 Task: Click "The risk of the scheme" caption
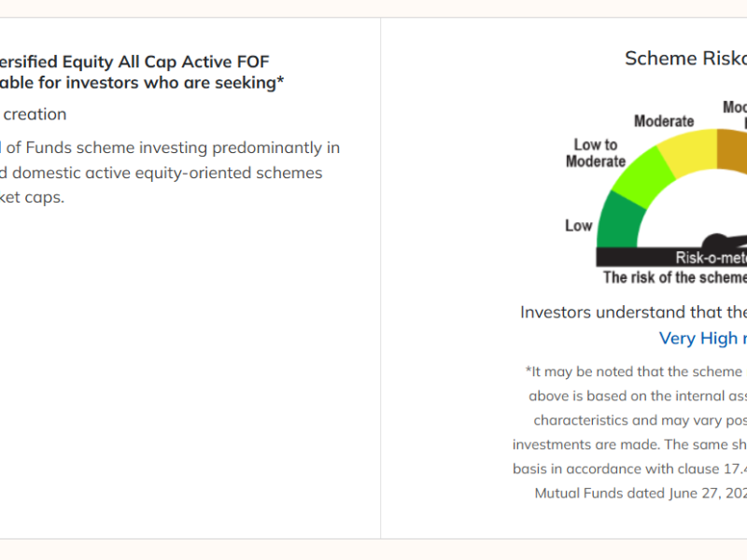[x=674, y=277]
